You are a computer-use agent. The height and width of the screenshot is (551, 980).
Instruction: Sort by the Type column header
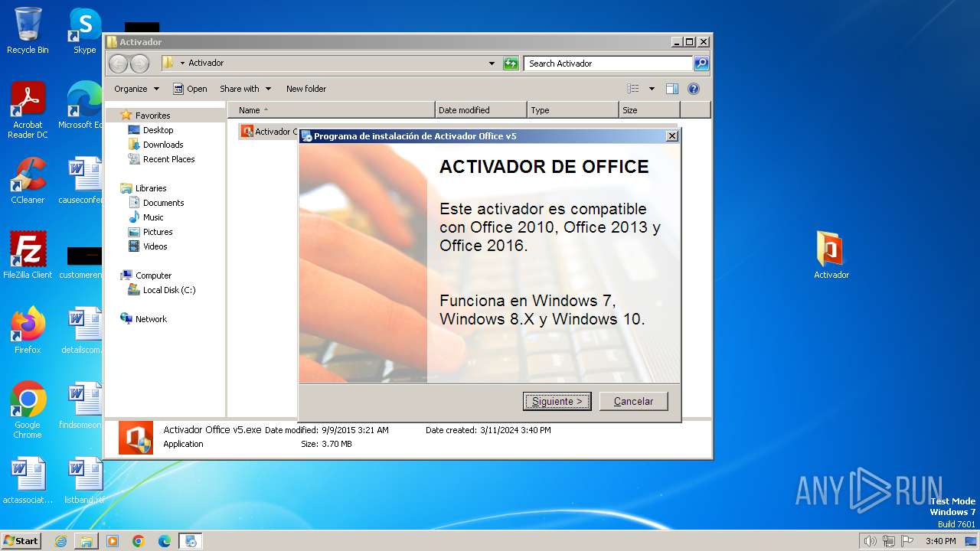point(573,110)
